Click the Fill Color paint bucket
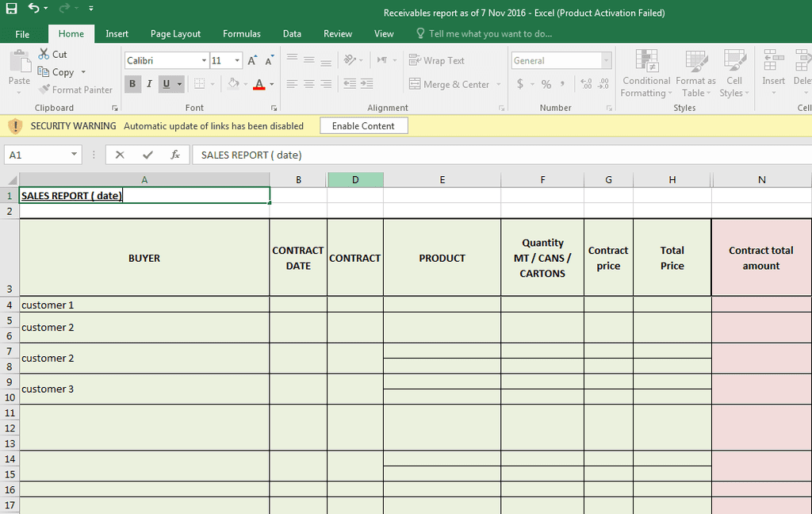Image resolution: width=812 pixels, height=514 pixels. [234, 83]
